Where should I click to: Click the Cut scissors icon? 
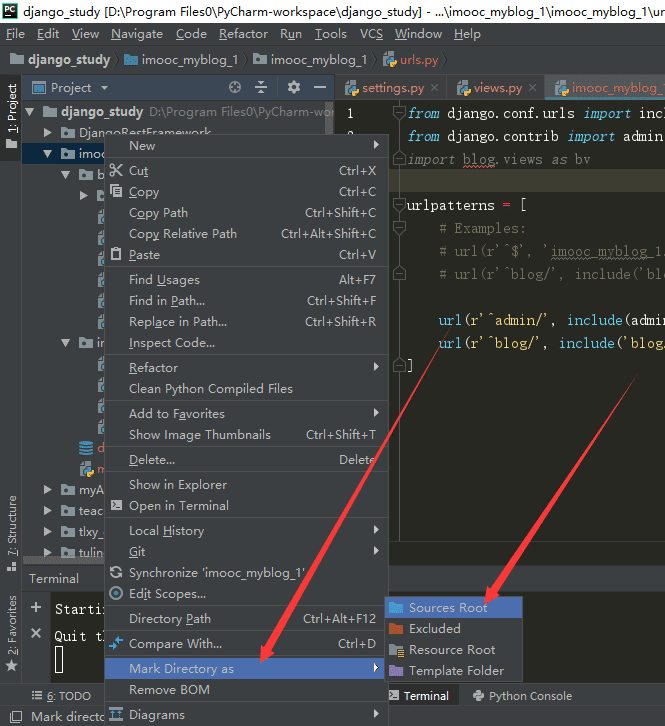click(116, 170)
